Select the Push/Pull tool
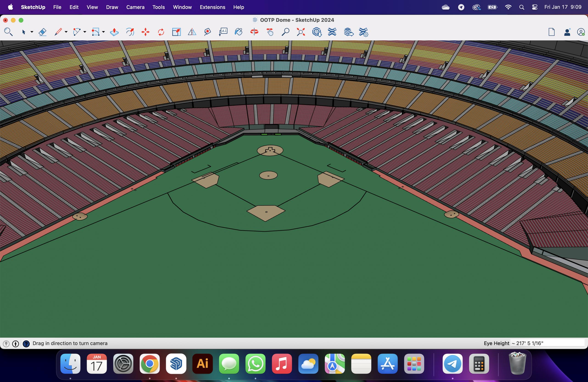 point(114,32)
